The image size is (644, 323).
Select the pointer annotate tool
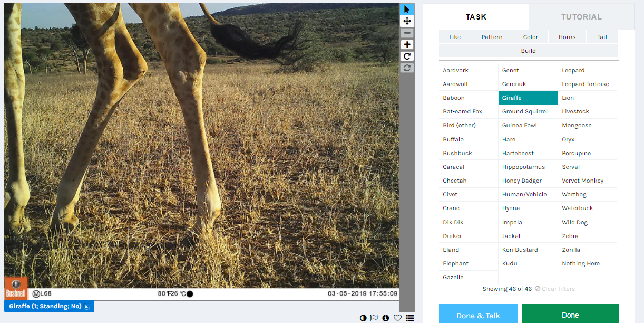coord(407,9)
